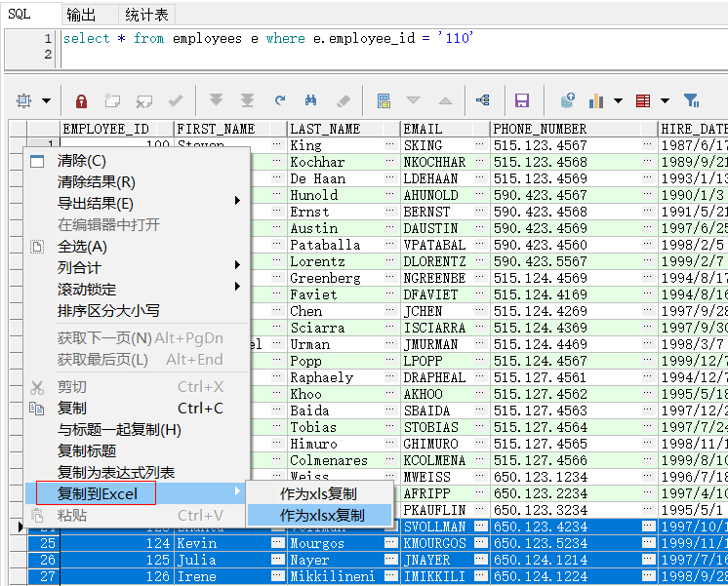This screenshot has height=586, width=728.
Task: Click the binoculars find icon
Action: 311,100
